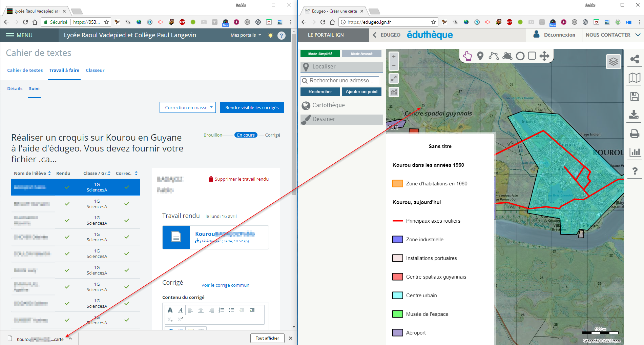Open the map layers panel

point(613,62)
